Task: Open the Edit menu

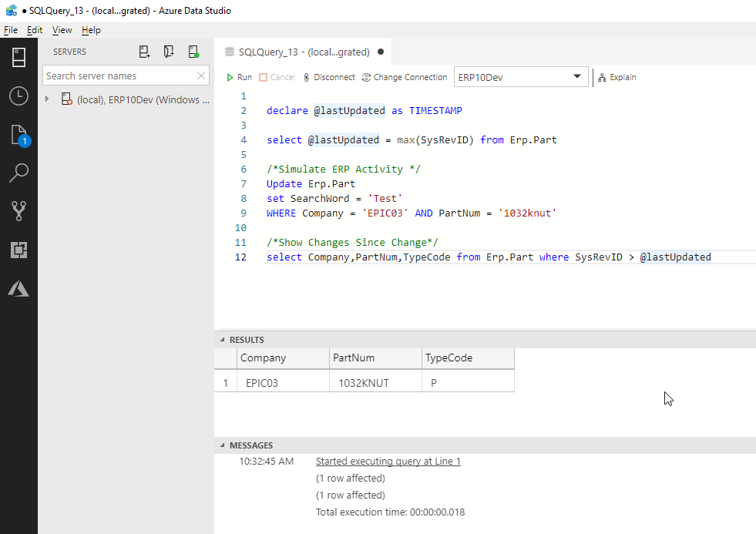Action: (x=34, y=30)
